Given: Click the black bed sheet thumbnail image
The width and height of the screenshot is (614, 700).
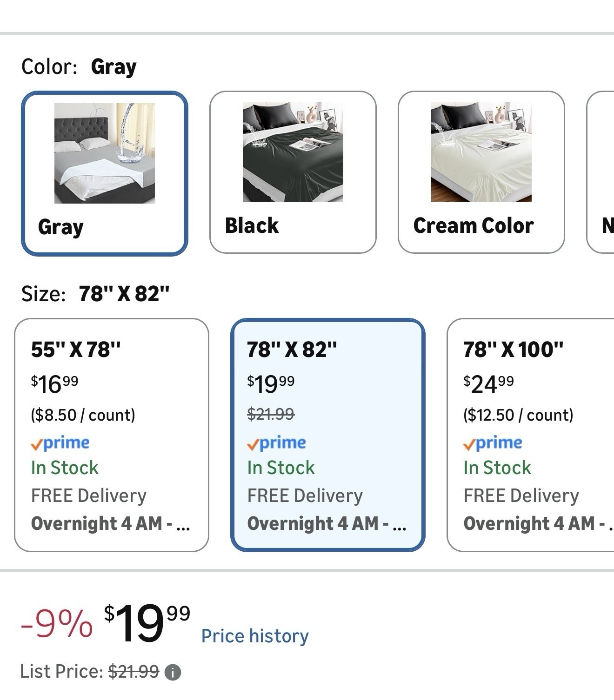Looking at the screenshot, I should coord(293,152).
